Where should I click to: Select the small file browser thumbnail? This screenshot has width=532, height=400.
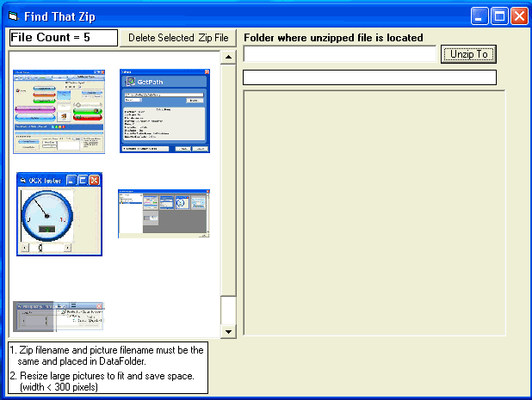[164, 213]
